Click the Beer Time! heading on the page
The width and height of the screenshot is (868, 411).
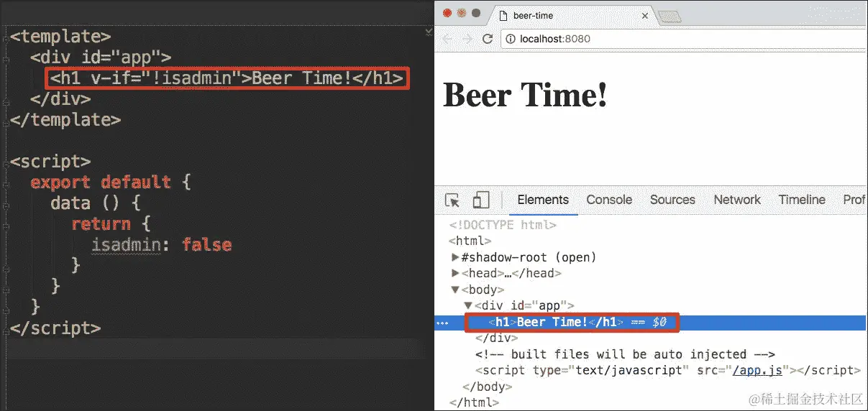click(526, 94)
